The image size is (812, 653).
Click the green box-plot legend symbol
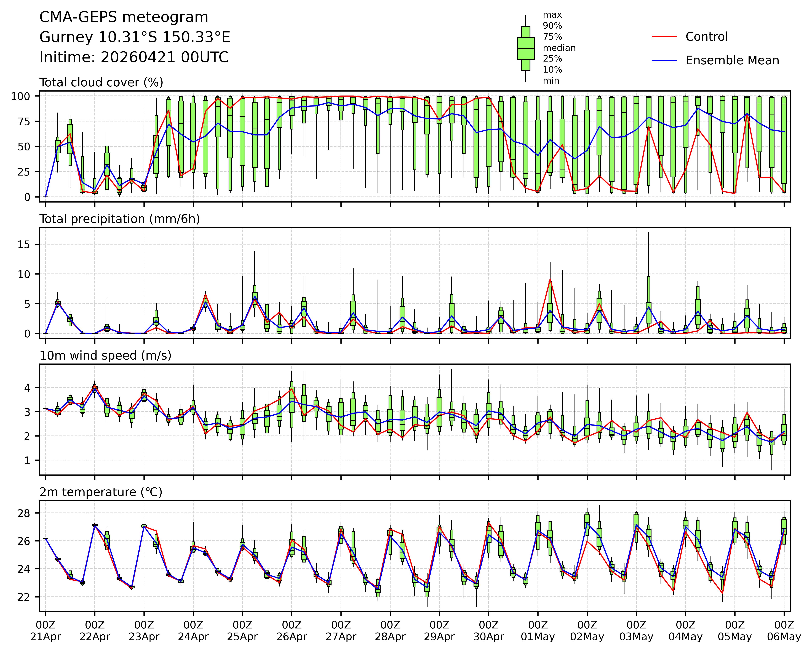pyautogui.click(x=525, y=48)
